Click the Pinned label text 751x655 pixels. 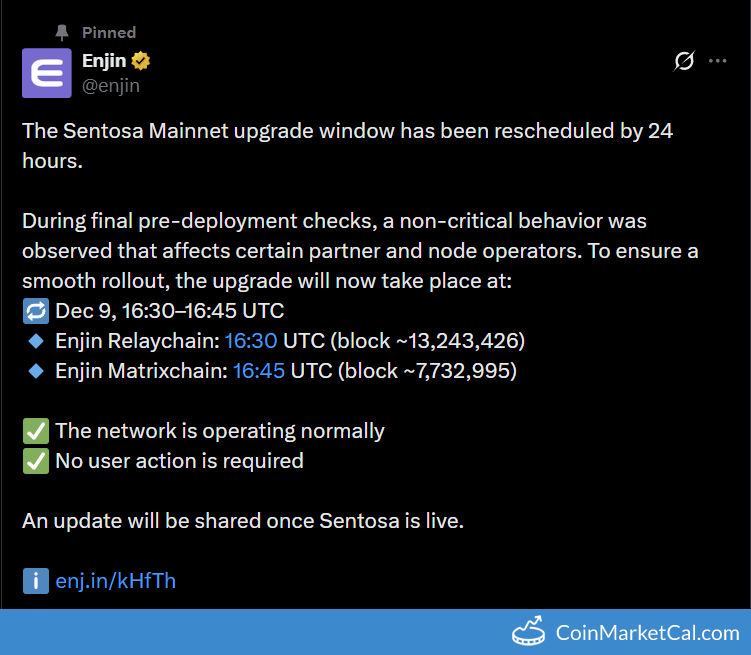point(109,32)
